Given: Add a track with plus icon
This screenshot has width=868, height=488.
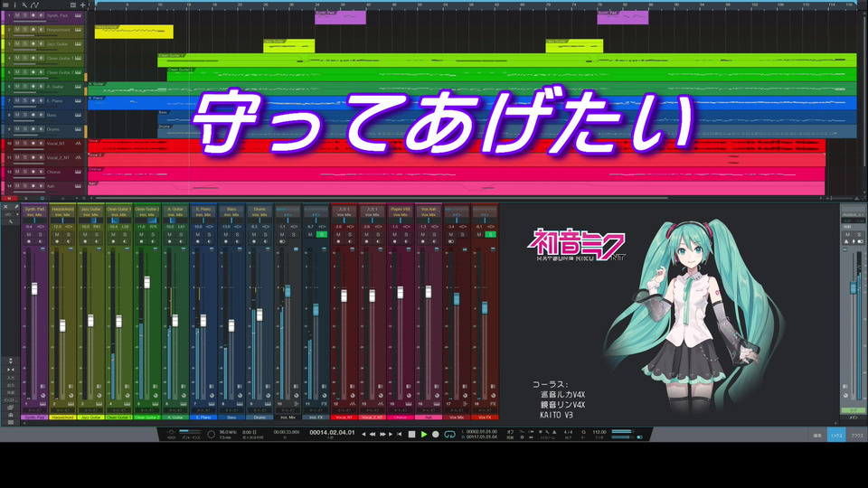Looking at the screenshot, I should coord(82,5).
